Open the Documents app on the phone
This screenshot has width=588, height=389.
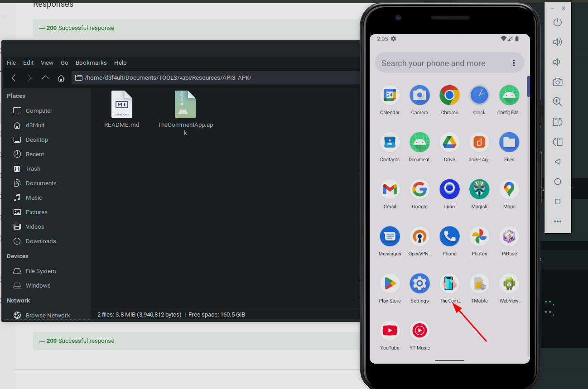419,143
